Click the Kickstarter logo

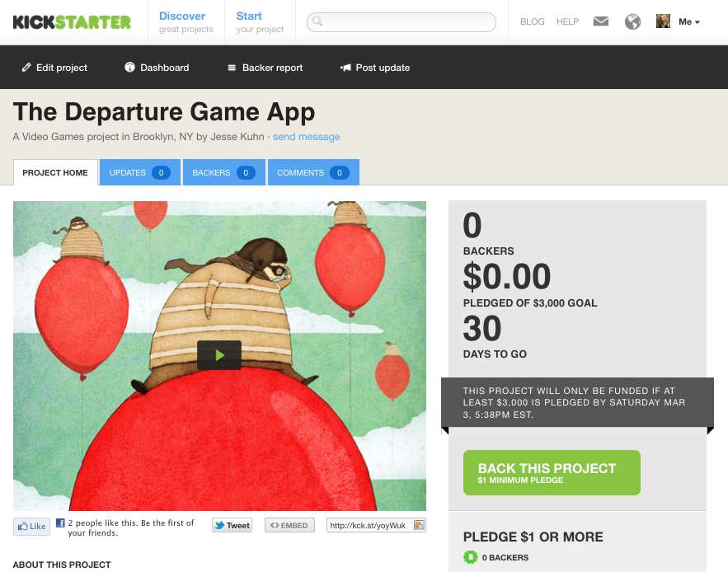click(72, 21)
